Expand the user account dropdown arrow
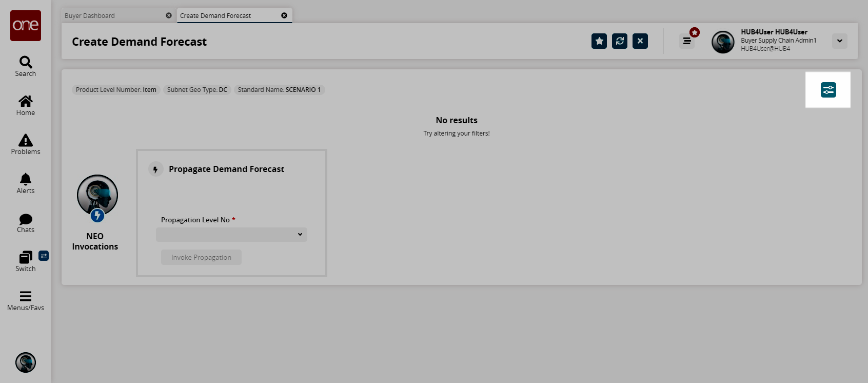This screenshot has width=868, height=383. 840,41
